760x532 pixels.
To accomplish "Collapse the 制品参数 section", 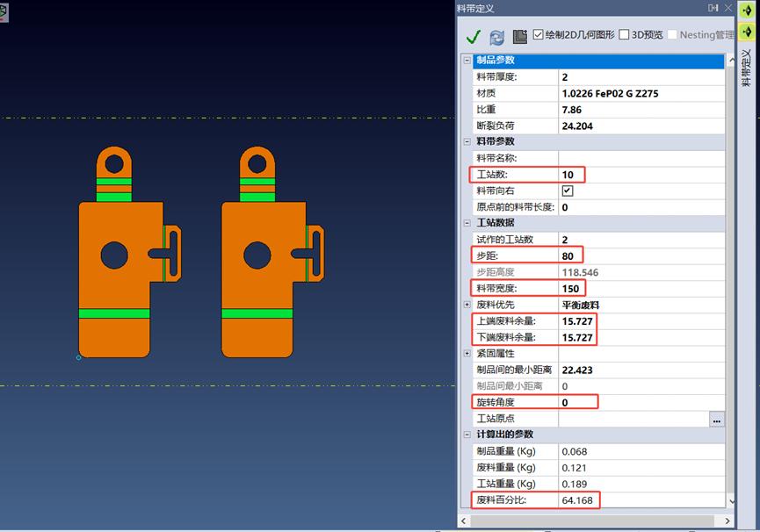I will tap(467, 61).
